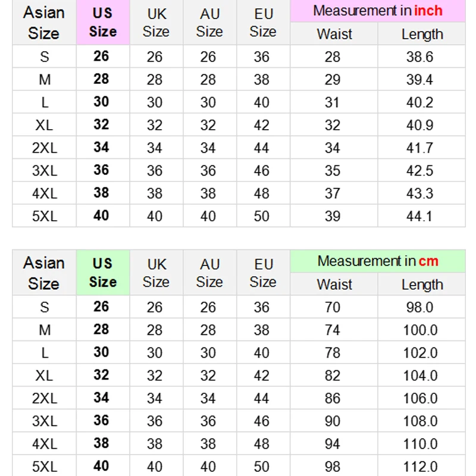The width and height of the screenshot is (476, 476).
Task: Select the waist cell showing 90
Action: pos(334,421)
